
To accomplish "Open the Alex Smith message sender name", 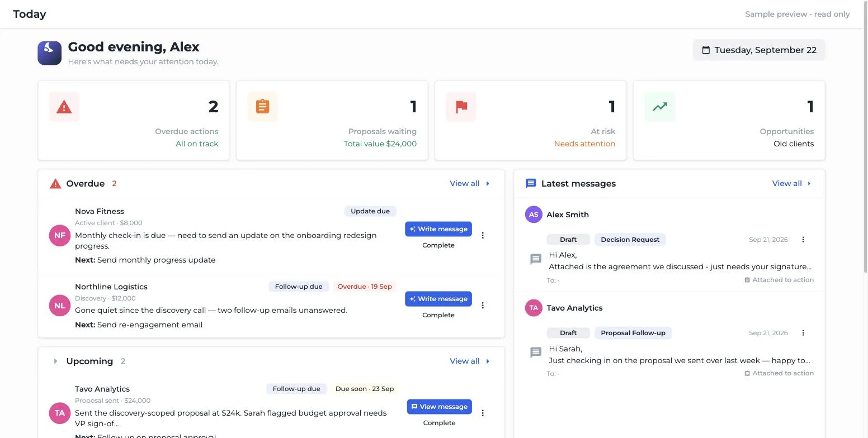I will 568,215.
